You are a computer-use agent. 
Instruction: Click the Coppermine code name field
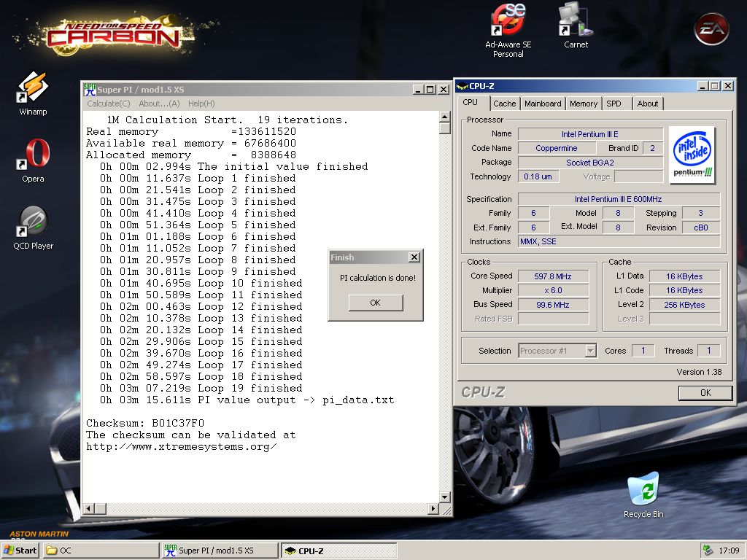point(557,148)
